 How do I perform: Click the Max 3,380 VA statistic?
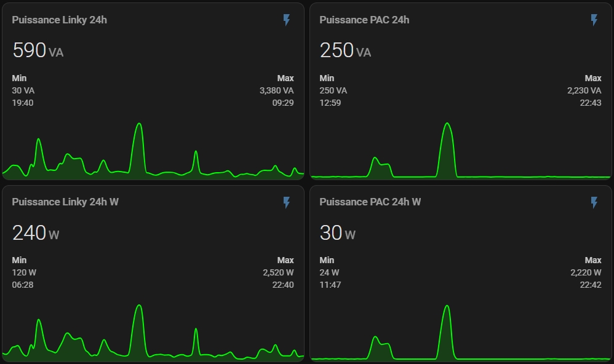[x=277, y=90]
